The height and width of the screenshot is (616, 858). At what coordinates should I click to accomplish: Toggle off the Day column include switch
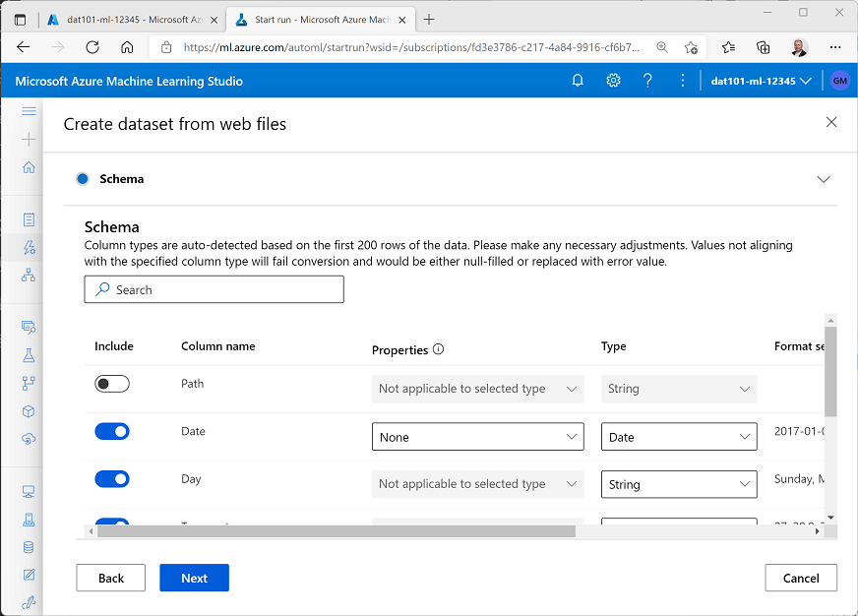(x=112, y=479)
